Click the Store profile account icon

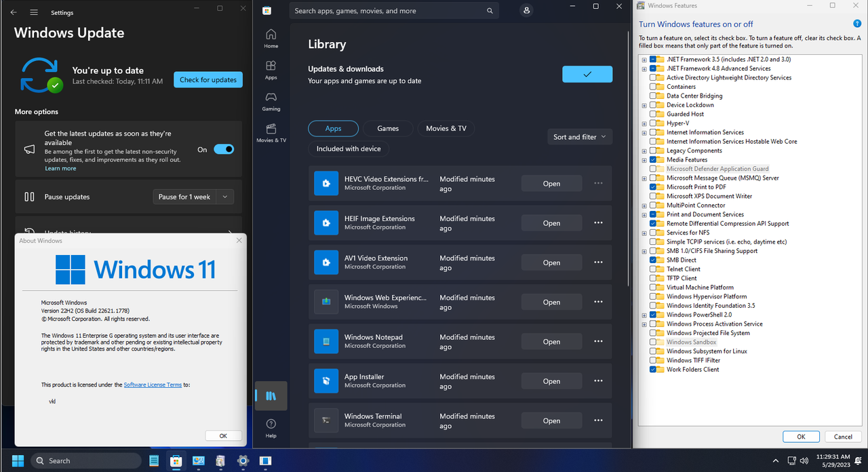(x=526, y=11)
